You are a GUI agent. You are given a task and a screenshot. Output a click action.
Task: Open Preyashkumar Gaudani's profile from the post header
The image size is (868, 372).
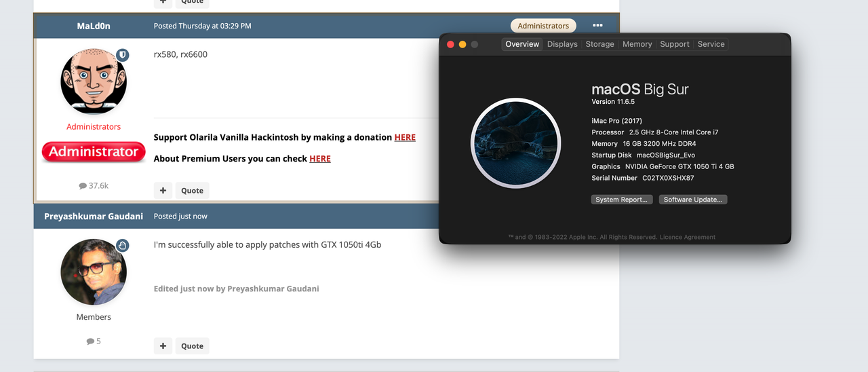(x=94, y=217)
